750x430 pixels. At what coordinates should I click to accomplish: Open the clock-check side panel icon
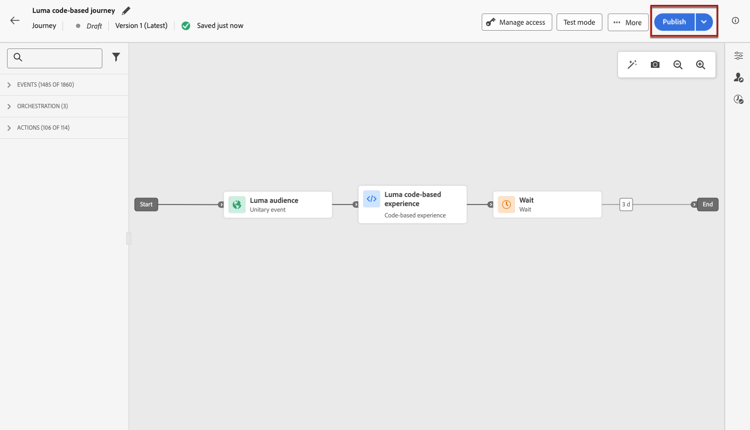[739, 99]
